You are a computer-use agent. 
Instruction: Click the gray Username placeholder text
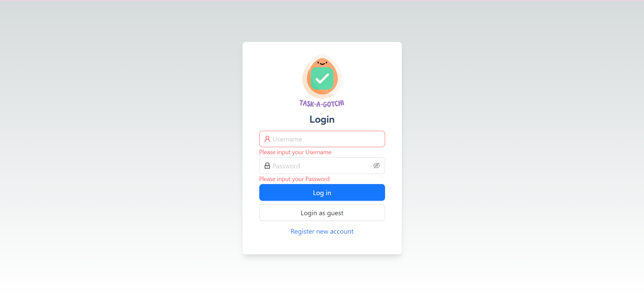(287, 139)
